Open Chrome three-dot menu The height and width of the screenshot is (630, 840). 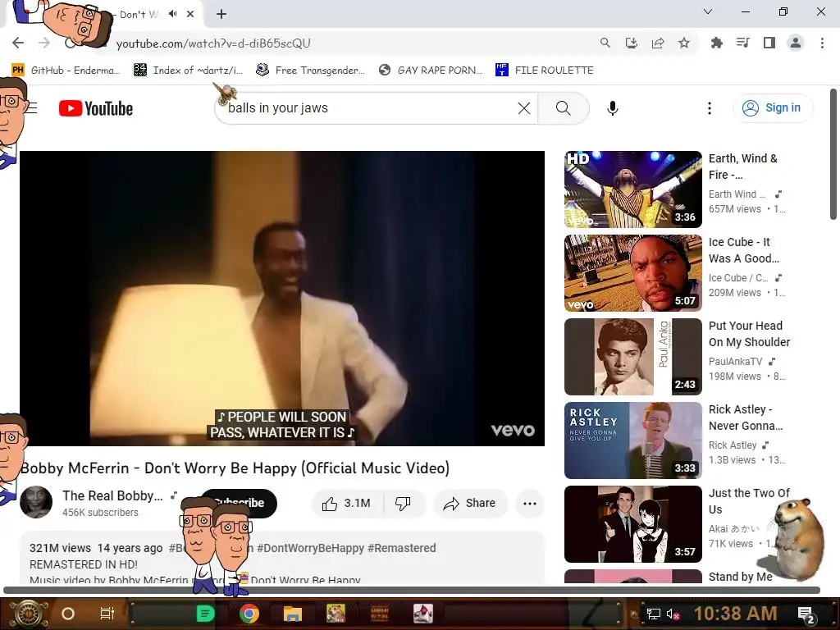[x=822, y=43]
